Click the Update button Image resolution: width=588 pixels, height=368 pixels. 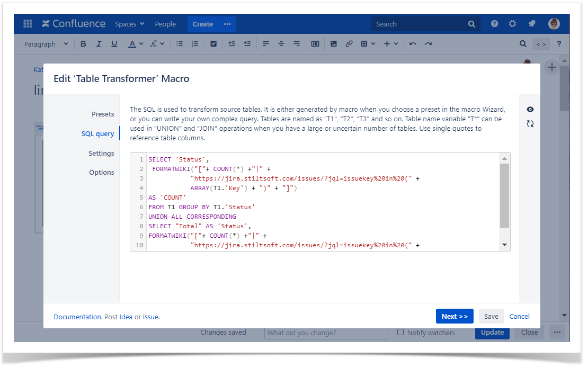click(x=492, y=333)
